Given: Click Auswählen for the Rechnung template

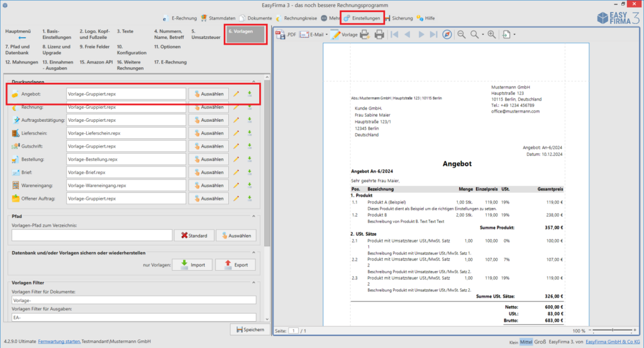Looking at the screenshot, I should click(x=209, y=107).
